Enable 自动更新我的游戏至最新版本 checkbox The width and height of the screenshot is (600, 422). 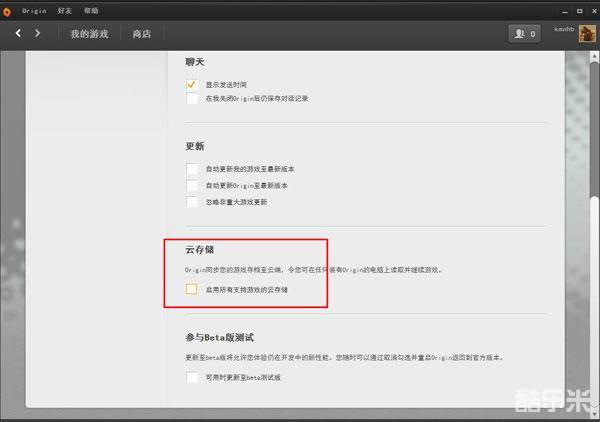[x=193, y=169]
